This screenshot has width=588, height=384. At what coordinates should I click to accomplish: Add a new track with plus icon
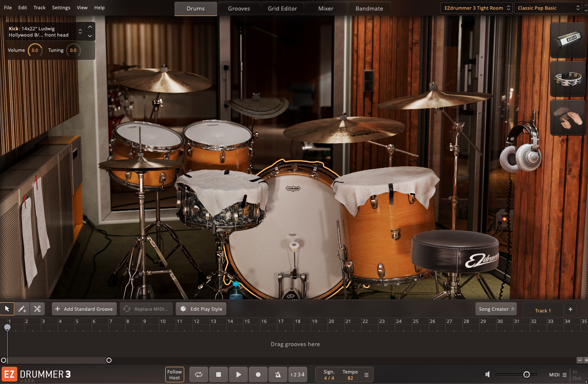[x=570, y=309]
